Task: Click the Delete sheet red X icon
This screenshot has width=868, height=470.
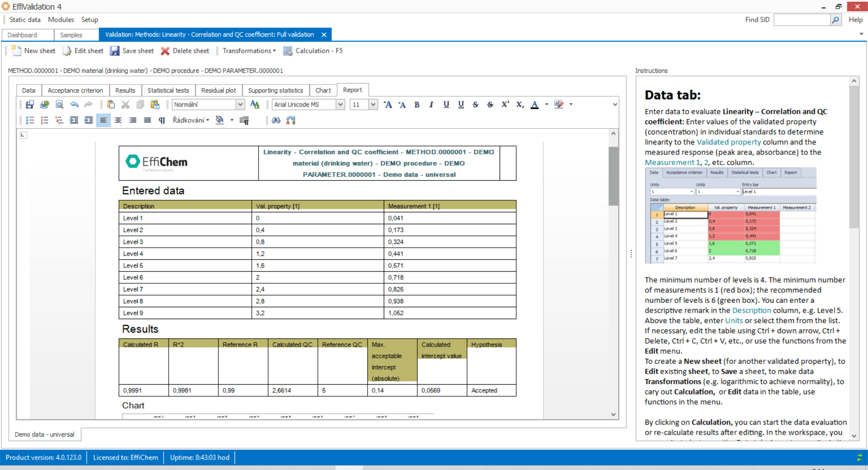Action: point(165,51)
